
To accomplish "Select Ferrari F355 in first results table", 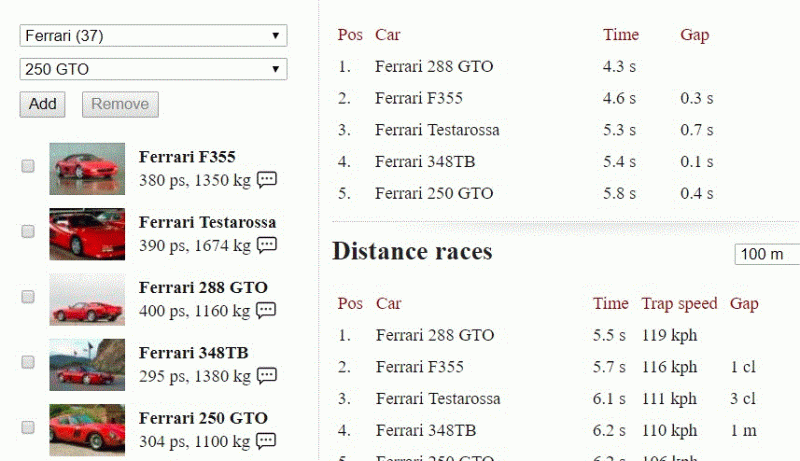I will point(418,98).
